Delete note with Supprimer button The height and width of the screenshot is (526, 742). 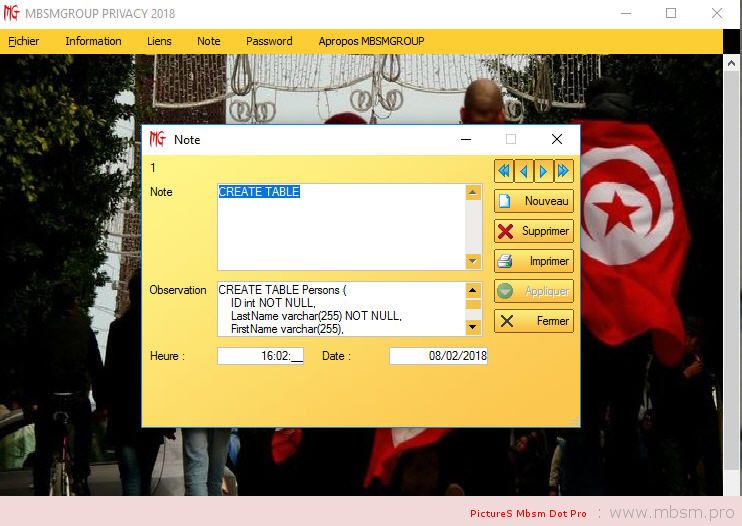[x=534, y=231]
